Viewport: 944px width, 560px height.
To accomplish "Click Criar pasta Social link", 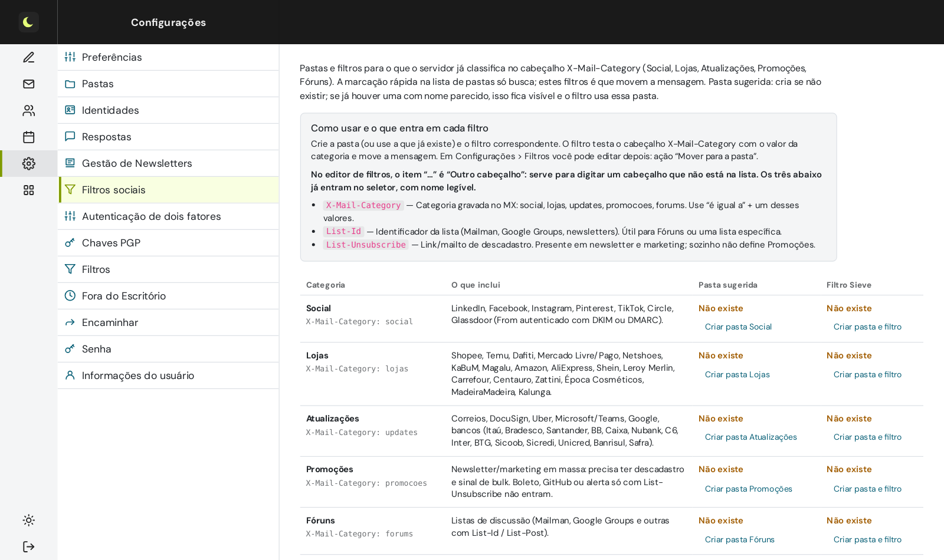I will (738, 327).
